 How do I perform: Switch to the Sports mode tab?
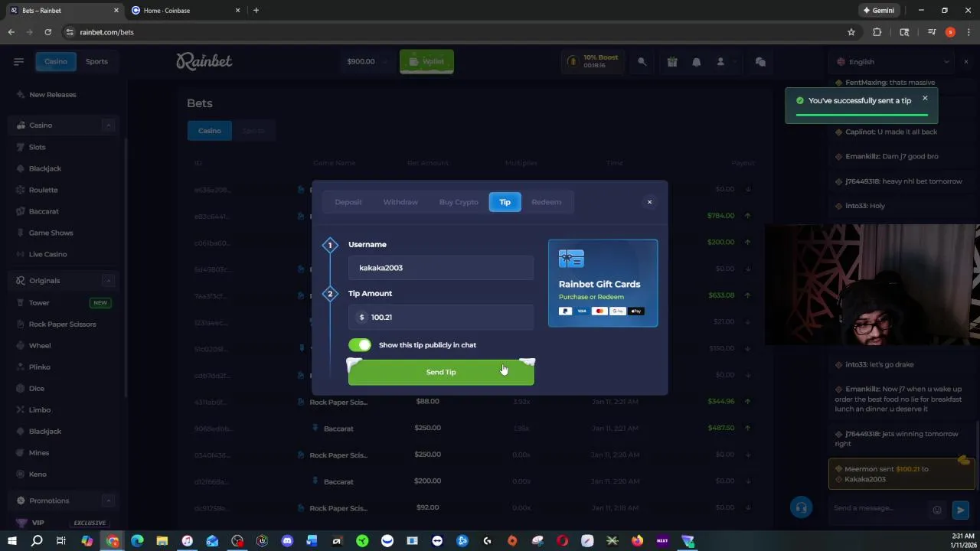point(96,61)
